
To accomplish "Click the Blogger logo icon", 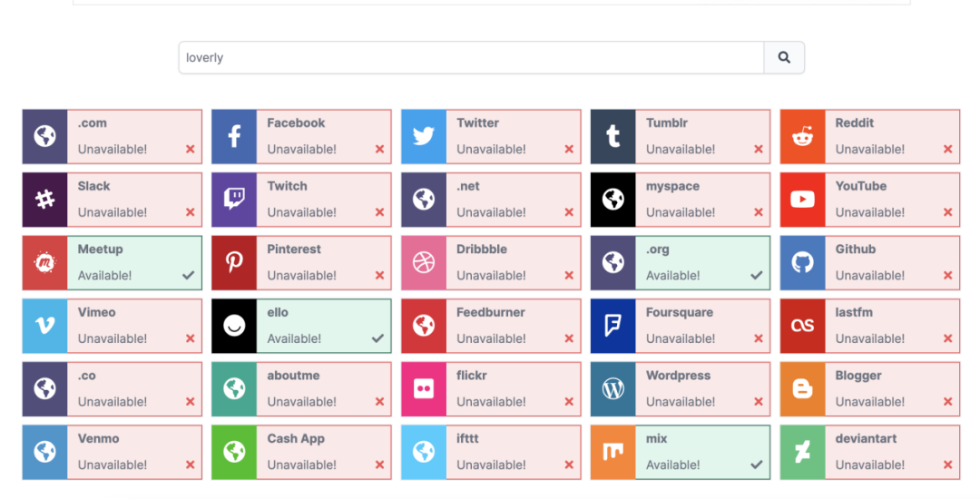I will 802,388.
